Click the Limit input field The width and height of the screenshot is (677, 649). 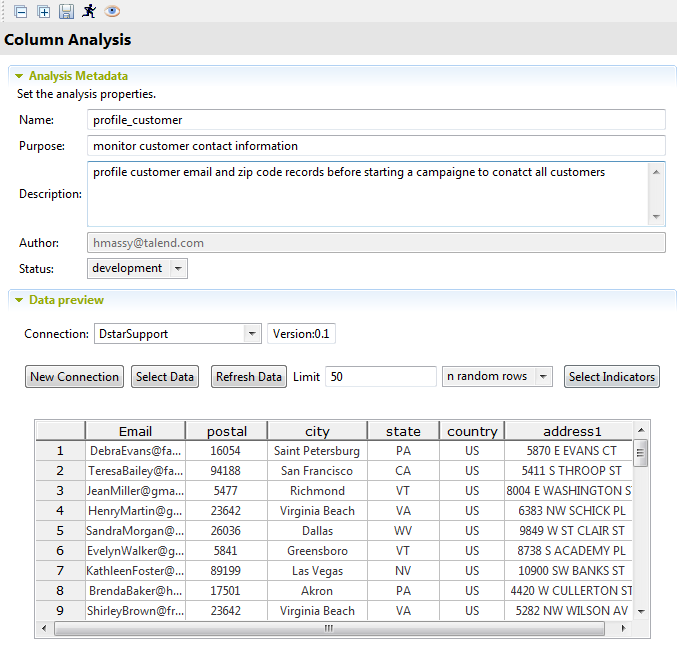pyautogui.click(x=380, y=377)
